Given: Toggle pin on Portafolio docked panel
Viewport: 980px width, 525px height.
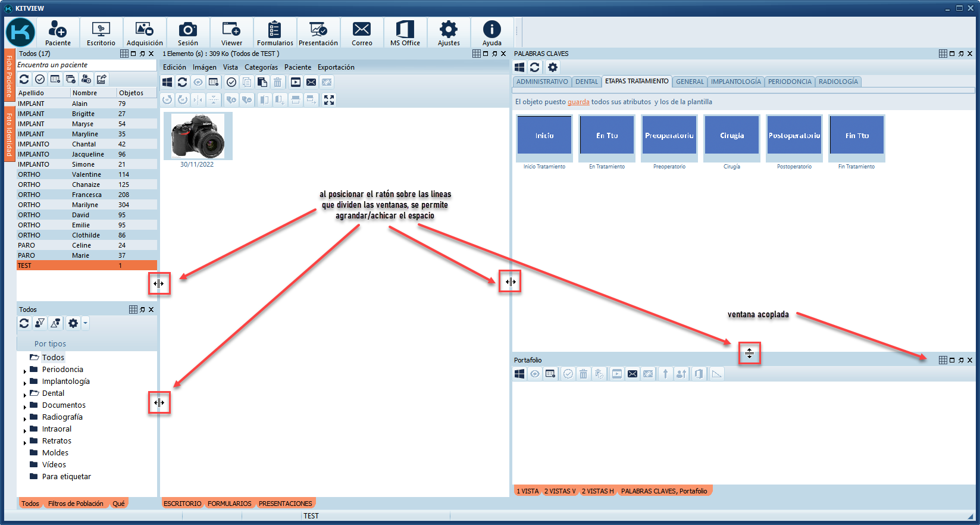Looking at the screenshot, I should [x=961, y=360].
